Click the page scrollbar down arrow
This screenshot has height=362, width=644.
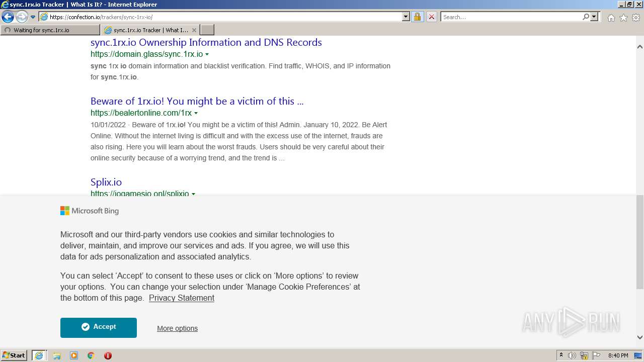click(639, 337)
